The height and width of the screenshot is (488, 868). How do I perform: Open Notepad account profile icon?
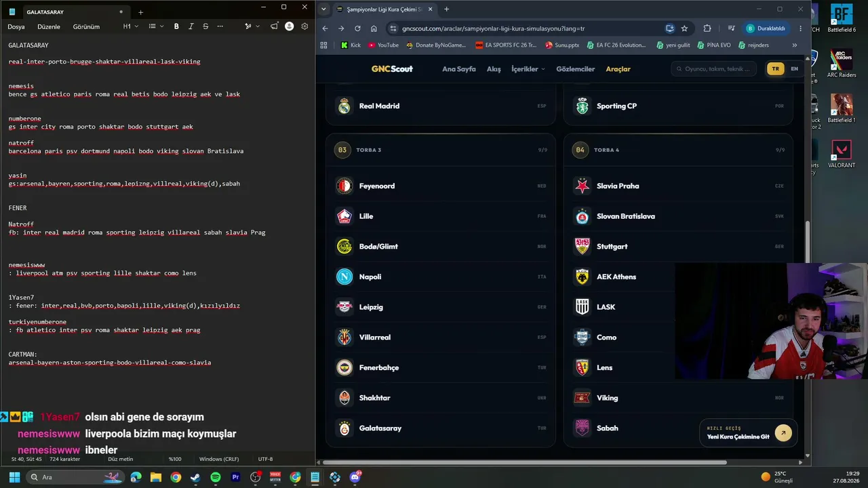click(x=290, y=26)
